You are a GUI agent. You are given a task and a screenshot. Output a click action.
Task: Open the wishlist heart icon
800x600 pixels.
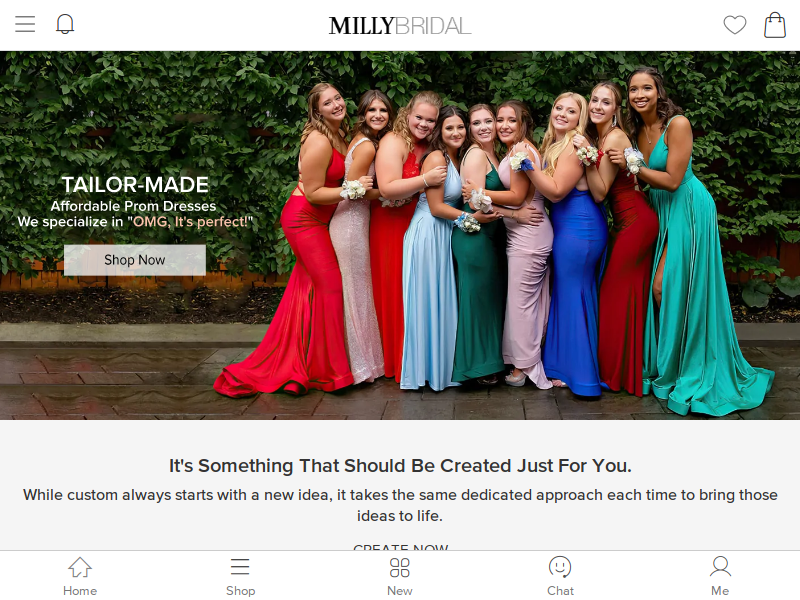[735, 25]
